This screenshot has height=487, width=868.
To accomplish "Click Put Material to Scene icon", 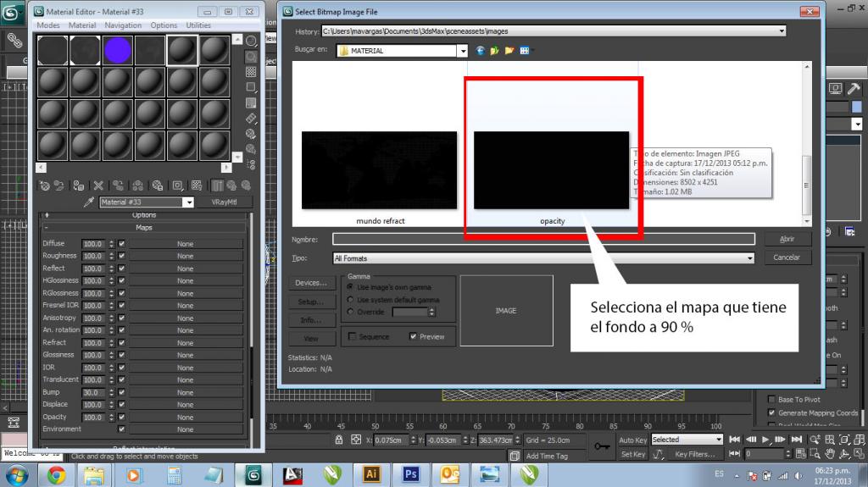I will 58,186.
